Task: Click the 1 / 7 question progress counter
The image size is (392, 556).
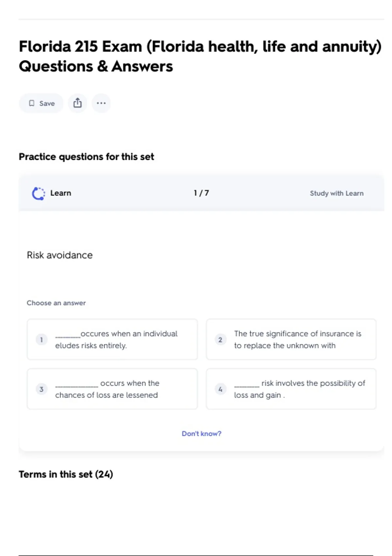Action: [x=201, y=193]
